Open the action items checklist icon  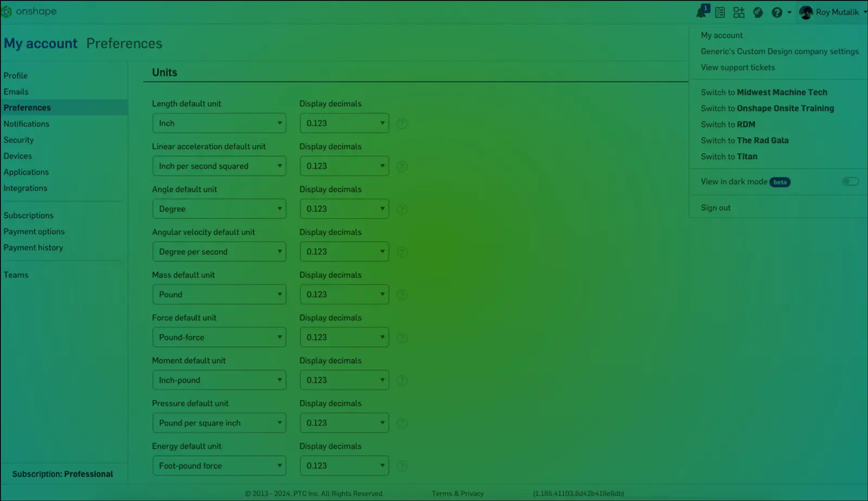(x=720, y=12)
